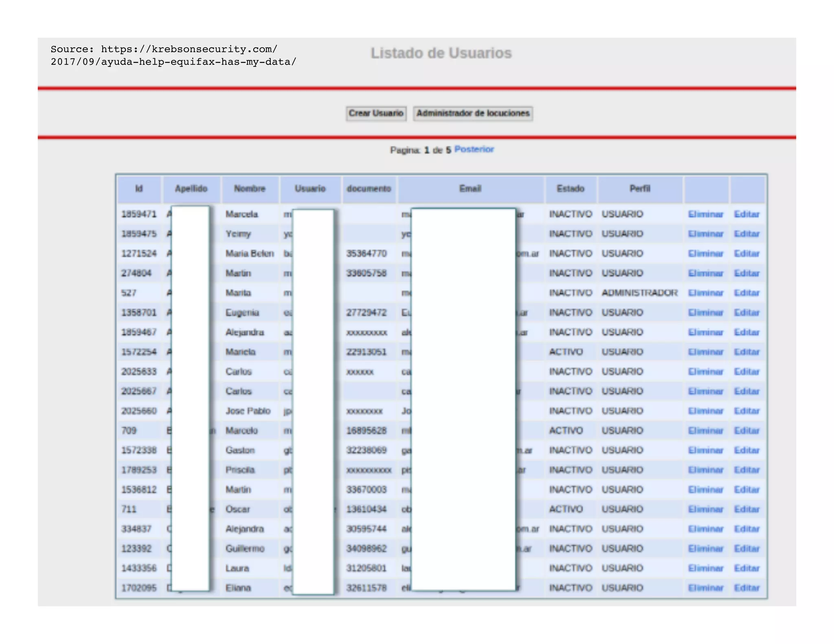This screenshot has height=644, width=834.
Task: Delete the Eliana user row
Action: (706, 588)
